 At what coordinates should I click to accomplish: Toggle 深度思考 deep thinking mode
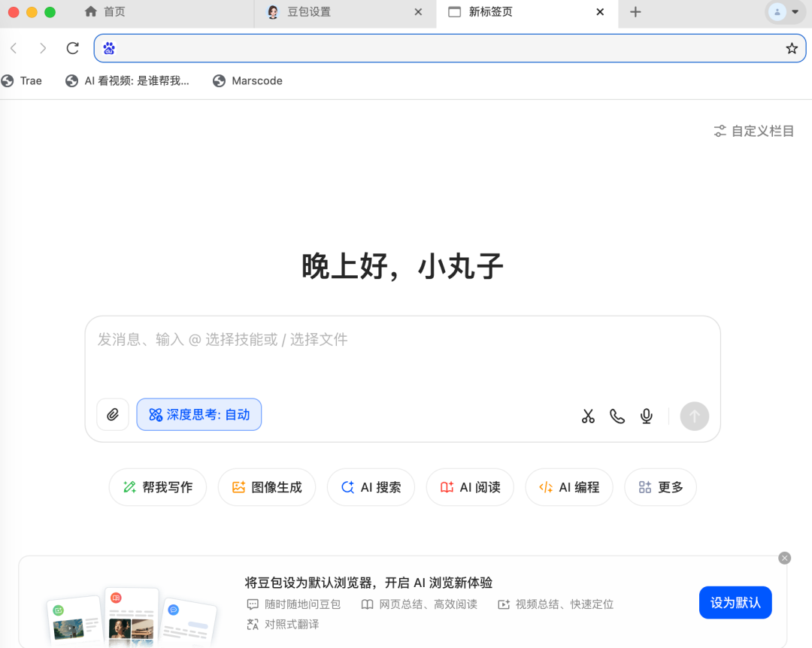click(x=198, y=414)
